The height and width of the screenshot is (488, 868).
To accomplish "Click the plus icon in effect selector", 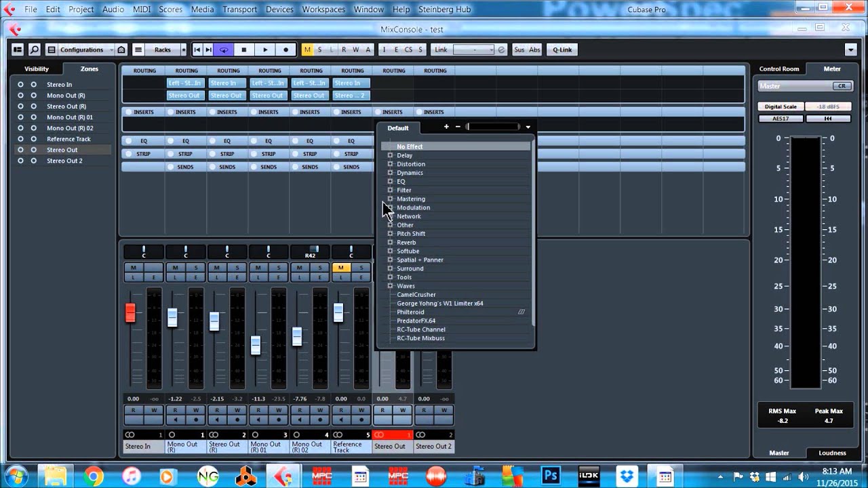I will (x=446, y=127).
